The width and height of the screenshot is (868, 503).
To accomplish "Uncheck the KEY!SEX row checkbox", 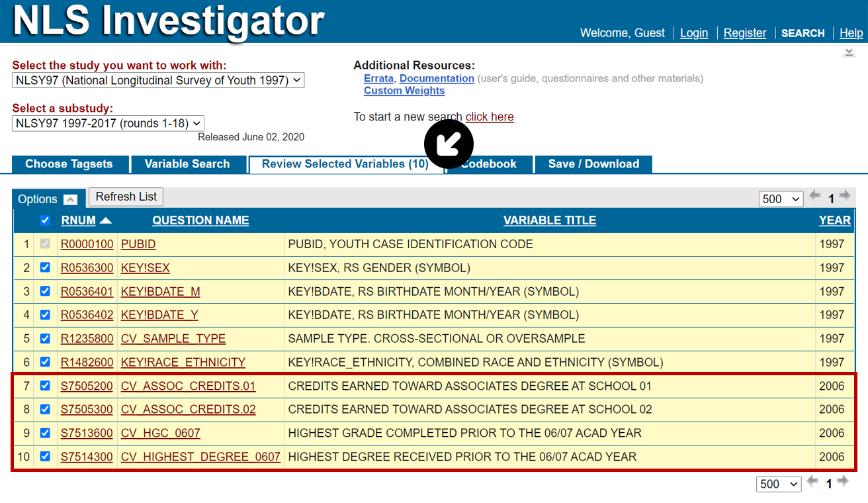I will click(45, 268).
